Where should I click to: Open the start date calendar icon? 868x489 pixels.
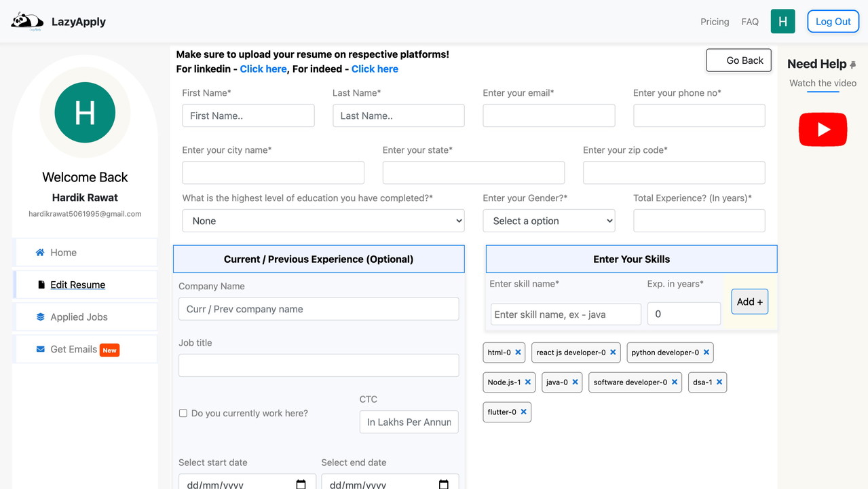[301, 484]
